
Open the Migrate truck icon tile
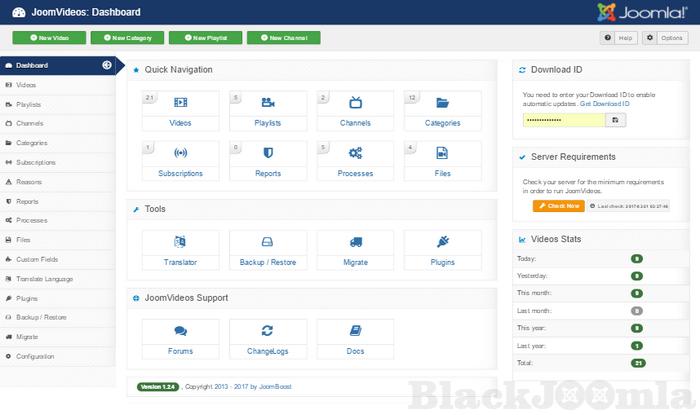click(355, 242)
